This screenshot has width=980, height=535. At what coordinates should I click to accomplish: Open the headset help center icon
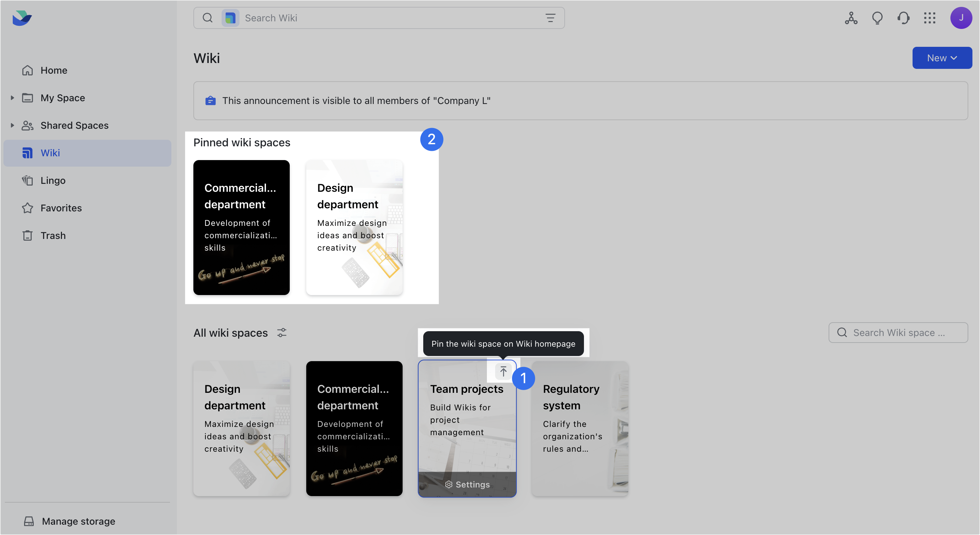904,18
